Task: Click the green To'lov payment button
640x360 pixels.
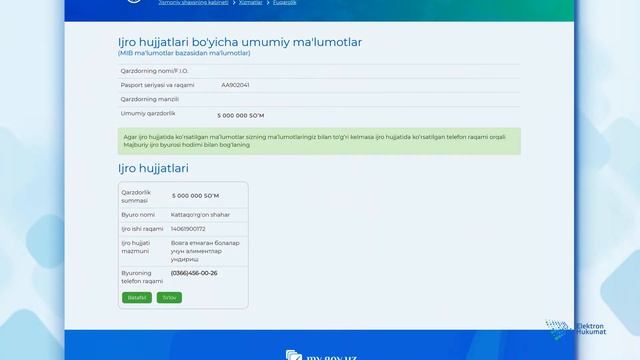Action: point(169,298)
